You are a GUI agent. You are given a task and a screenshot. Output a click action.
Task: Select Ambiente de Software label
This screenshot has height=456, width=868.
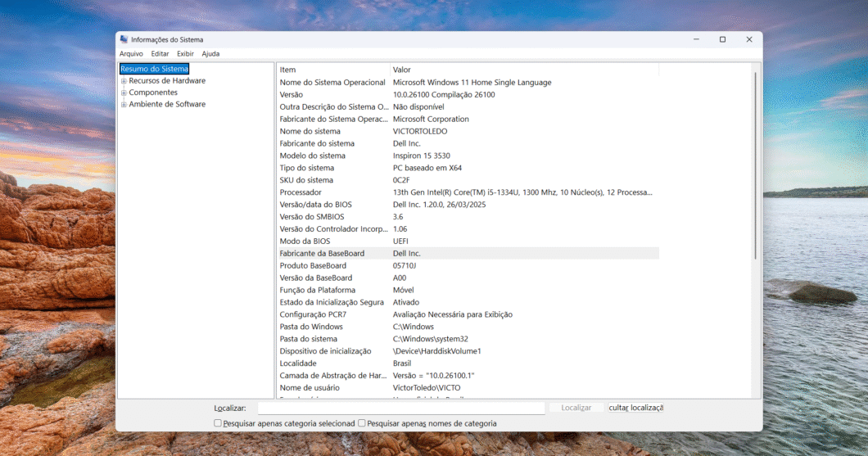pos(167,104)
